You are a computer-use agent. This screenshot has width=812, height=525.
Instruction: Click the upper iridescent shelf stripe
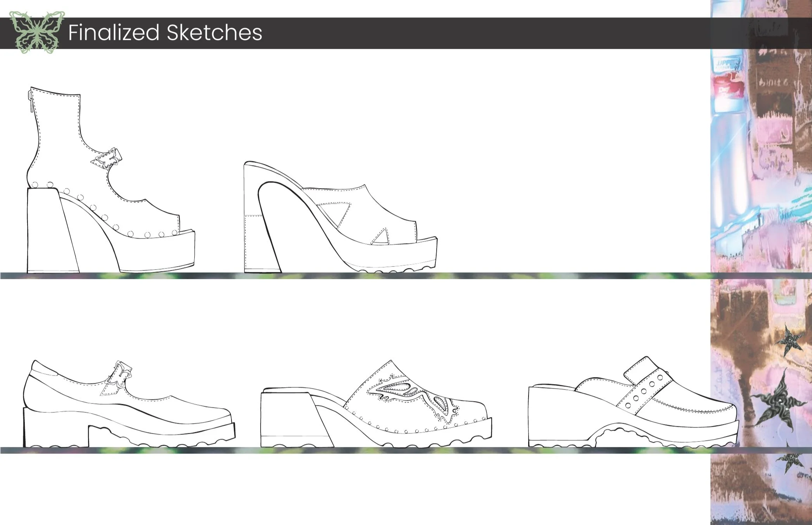point(349,276)
